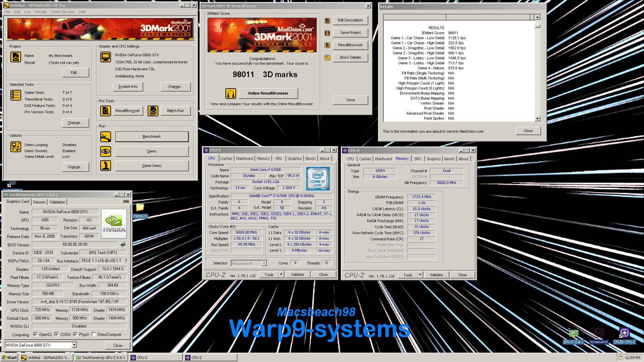Screen dimensions: 644x362
Task: Open the Online Services menu in 3DMark2001
Action: pos(63,12)
